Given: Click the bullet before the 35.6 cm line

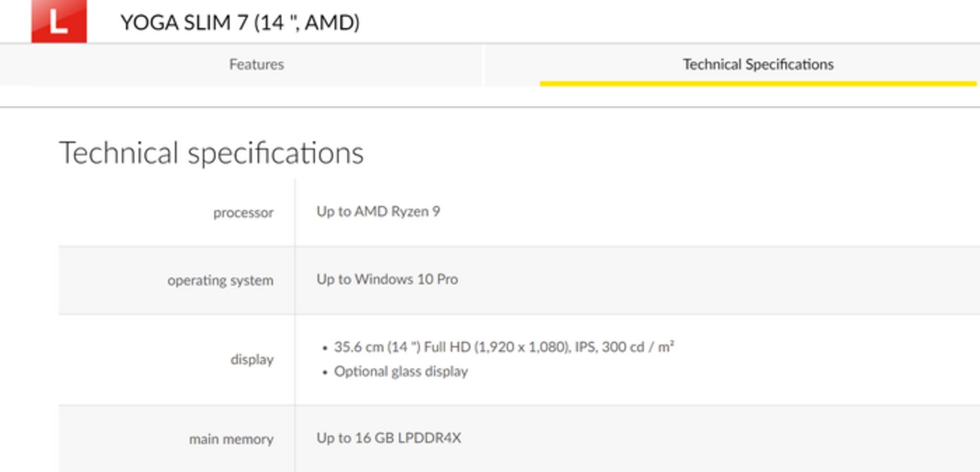Looking at the screenshot, I should point(325,348).
